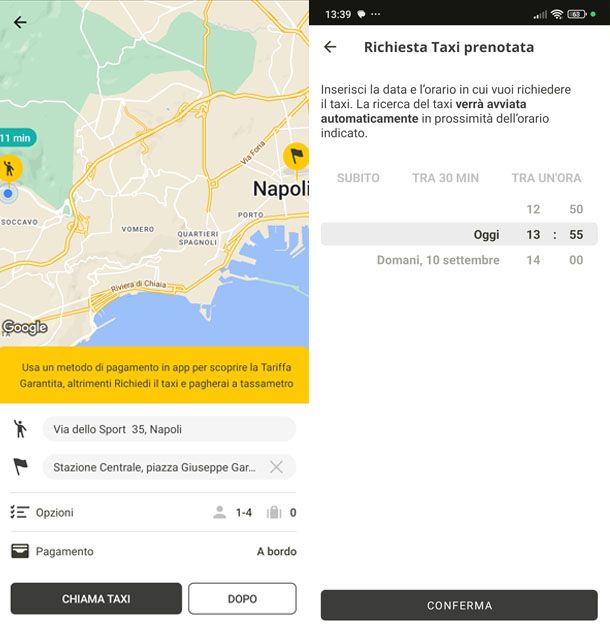Tap the Via Foria street label
610x629 pixels.
(x=253, y=152)
